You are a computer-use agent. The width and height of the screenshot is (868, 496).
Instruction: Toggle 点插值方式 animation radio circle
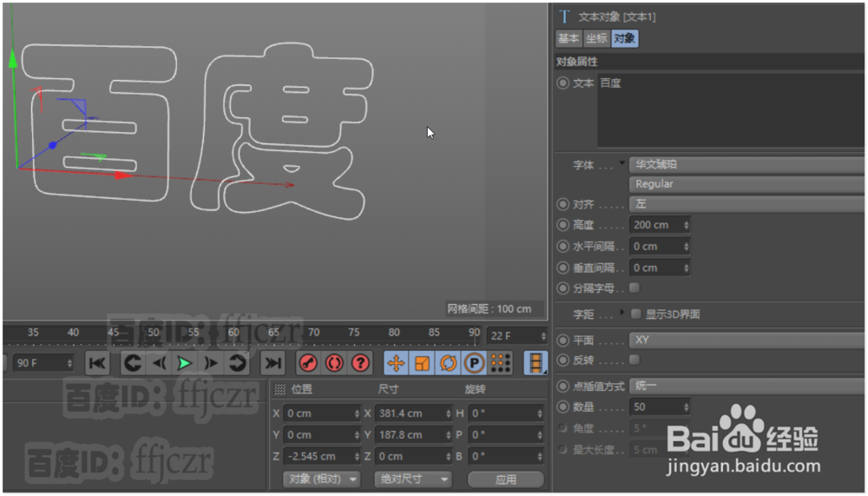point(563,387)
